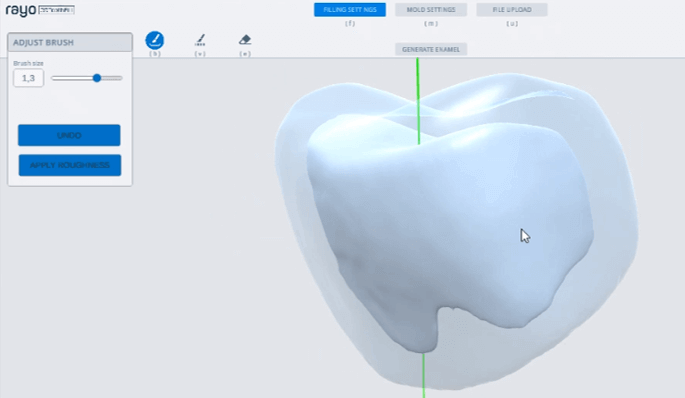Click the brush size slider handle
Screen dimensions: 685x398
pyautogui.click(x=97, y=78)
